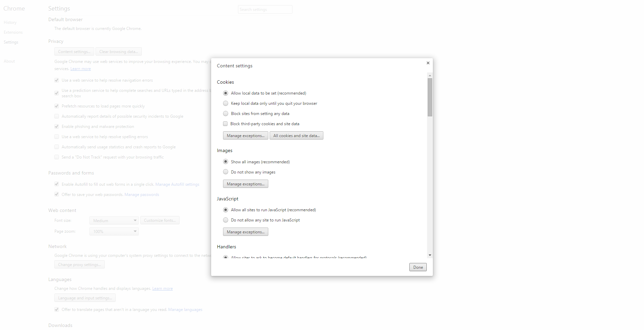Image resolution: width=644 pixels, height=330 pixels.
Task: Open Manage exceptions under Cookies
Action: click(245, 136)
